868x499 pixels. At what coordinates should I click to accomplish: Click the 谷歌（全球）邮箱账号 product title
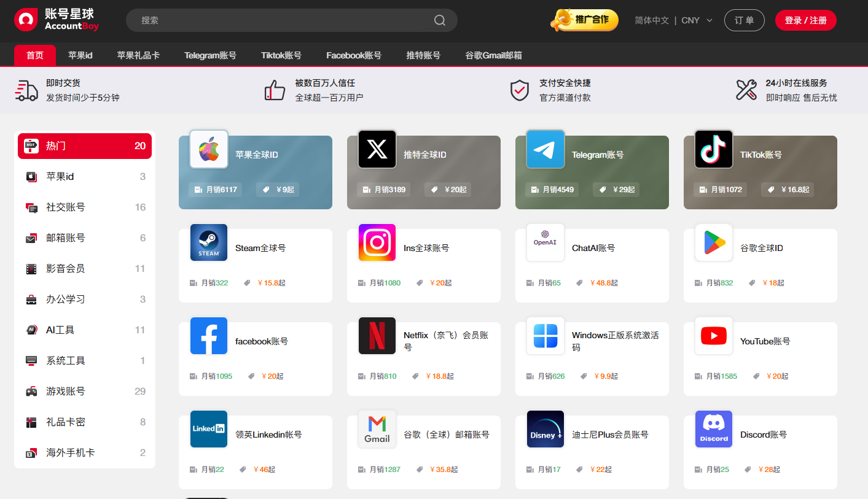(x=447, y=435)
